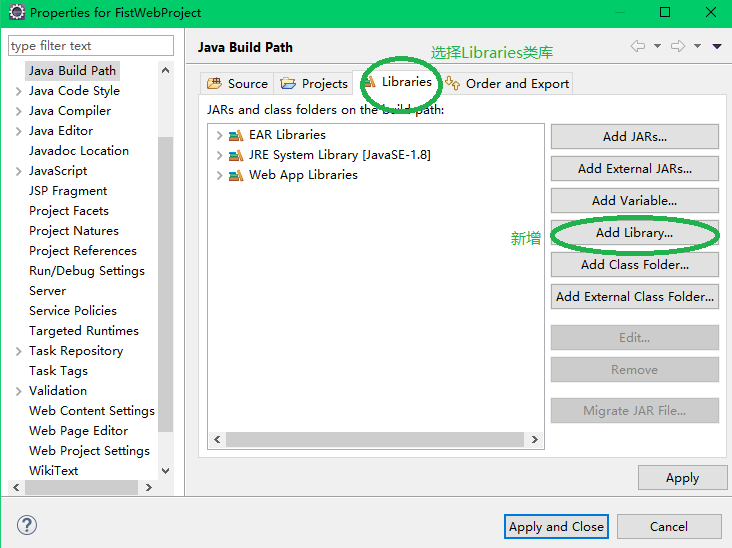The height and width of the screenshot is (548, 732).
Task: Expand the Web App Libraries node
Action: click(219, 176)
